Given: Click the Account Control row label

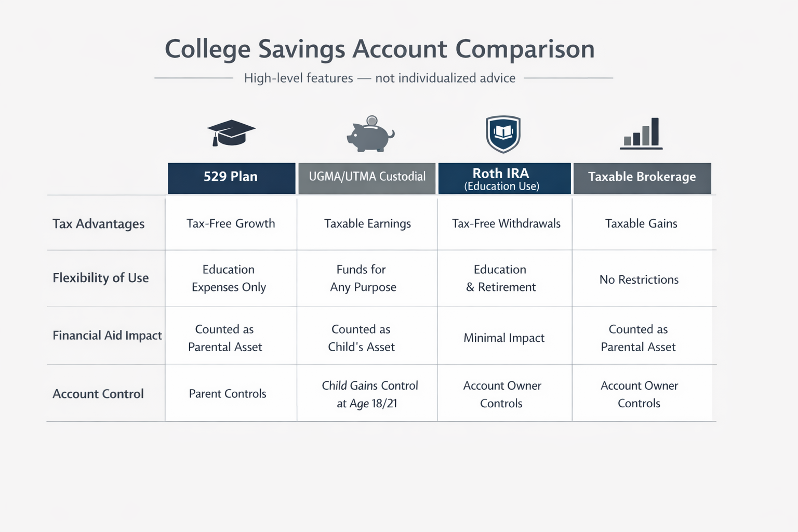Looking at the screenshot, I should (x=98, y=394).
